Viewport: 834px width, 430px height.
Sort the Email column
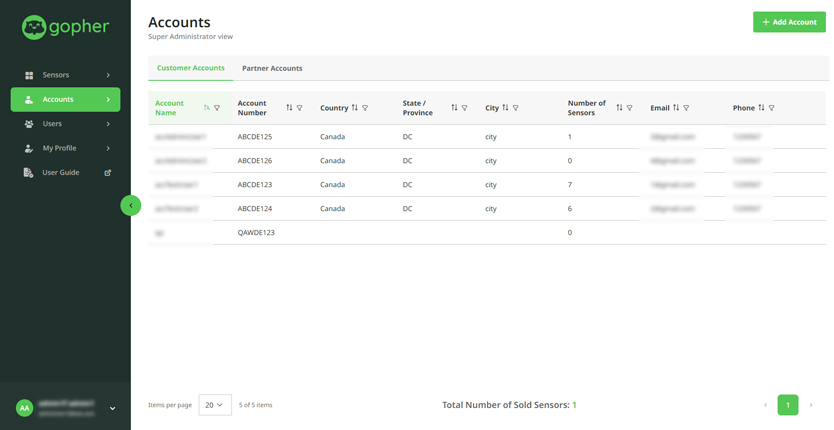point(676,108)
